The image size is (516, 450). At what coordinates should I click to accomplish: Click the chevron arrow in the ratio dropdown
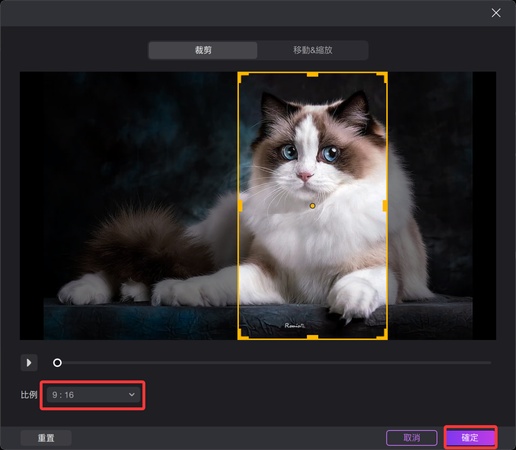click(132, 395)
